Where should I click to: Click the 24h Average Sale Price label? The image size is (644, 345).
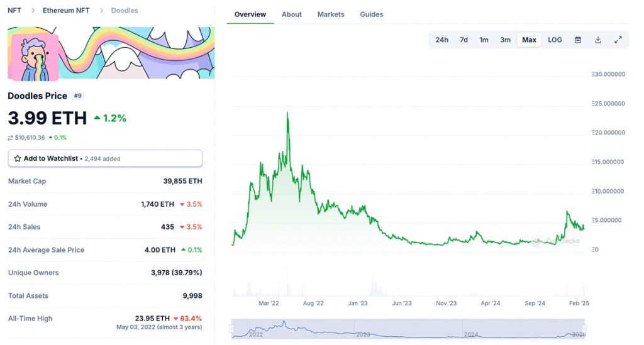point(46,250)
